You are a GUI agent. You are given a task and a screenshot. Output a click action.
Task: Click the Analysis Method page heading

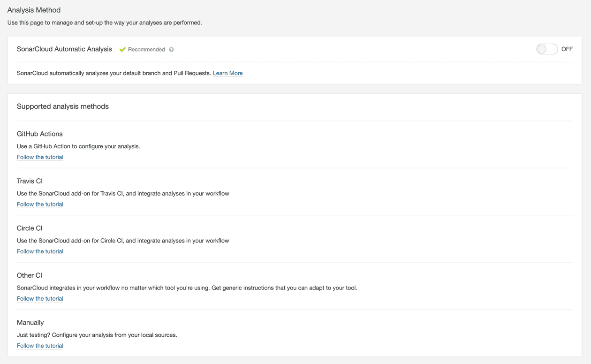click(x=34, y=10)
